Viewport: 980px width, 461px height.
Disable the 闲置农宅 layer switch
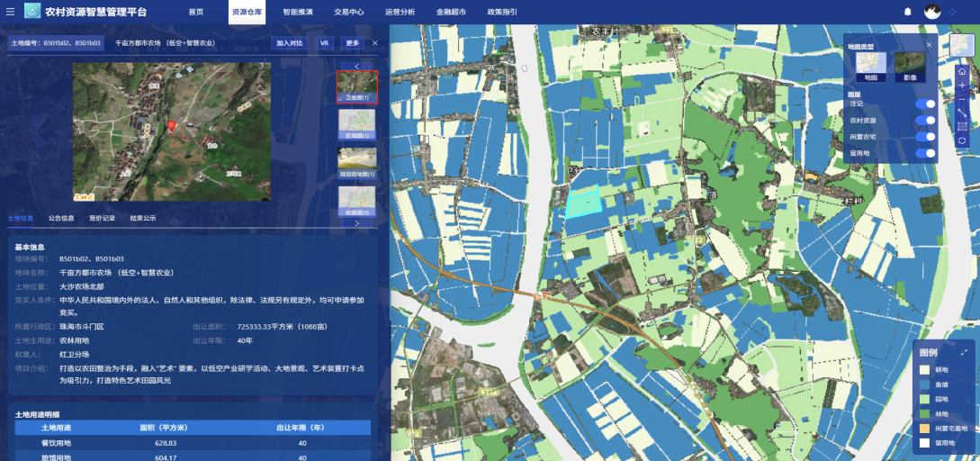[924, 136]
